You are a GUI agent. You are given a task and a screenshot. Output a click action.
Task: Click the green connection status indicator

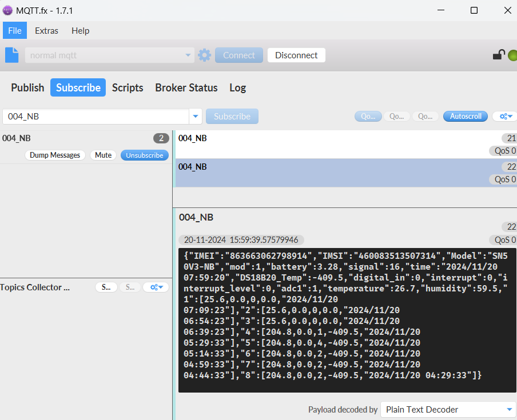512,55
